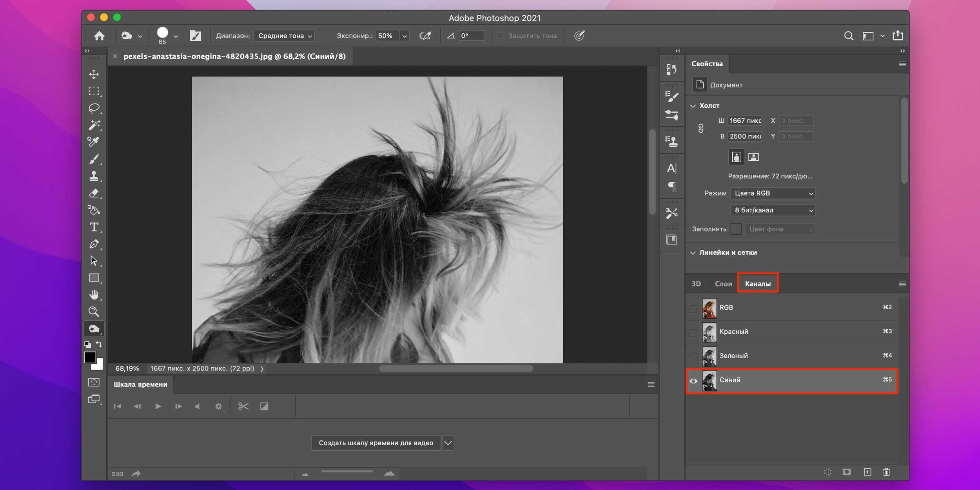980x490 pixels.
Task: Select the Path Selection arrow tool
Action: [x=94, y=261]
